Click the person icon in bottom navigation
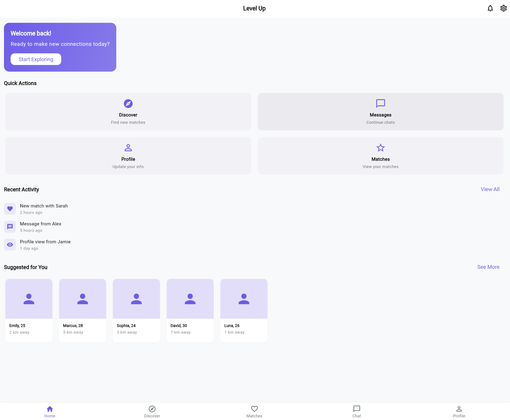This screenshot has height=420, width=510. [x=459, y=409]
